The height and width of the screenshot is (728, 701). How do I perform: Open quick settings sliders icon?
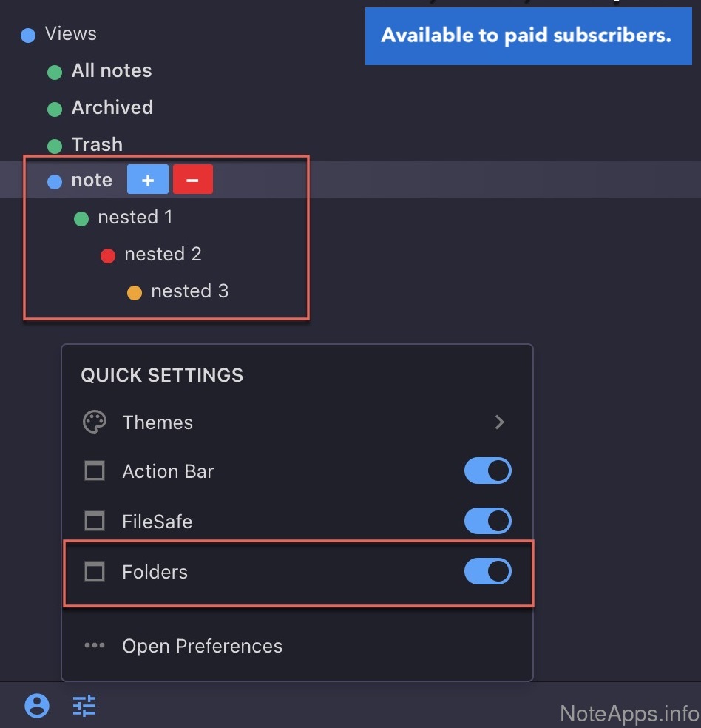(x=84, y=706)
